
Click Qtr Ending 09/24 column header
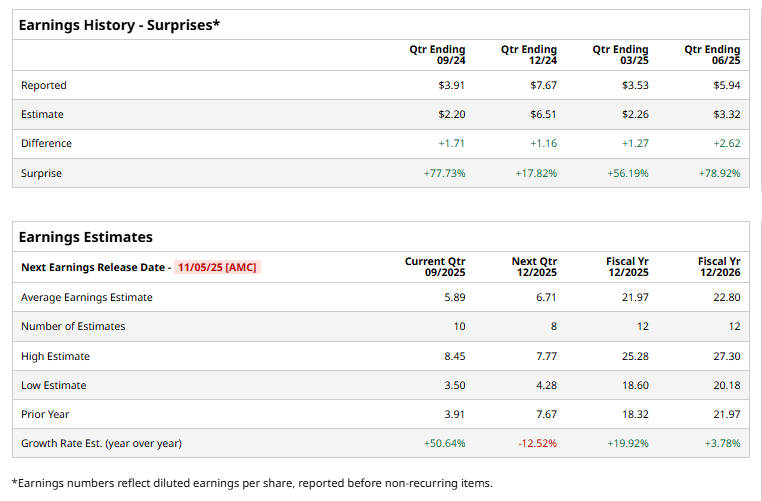(437, 55)
